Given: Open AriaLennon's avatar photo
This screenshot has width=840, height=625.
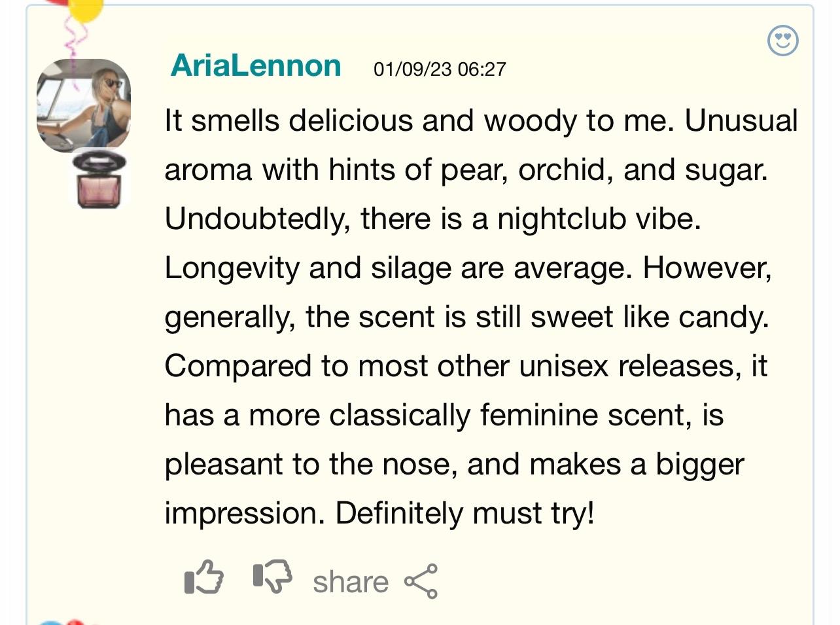Looking at the screenshot, I should tap(83, 105).
